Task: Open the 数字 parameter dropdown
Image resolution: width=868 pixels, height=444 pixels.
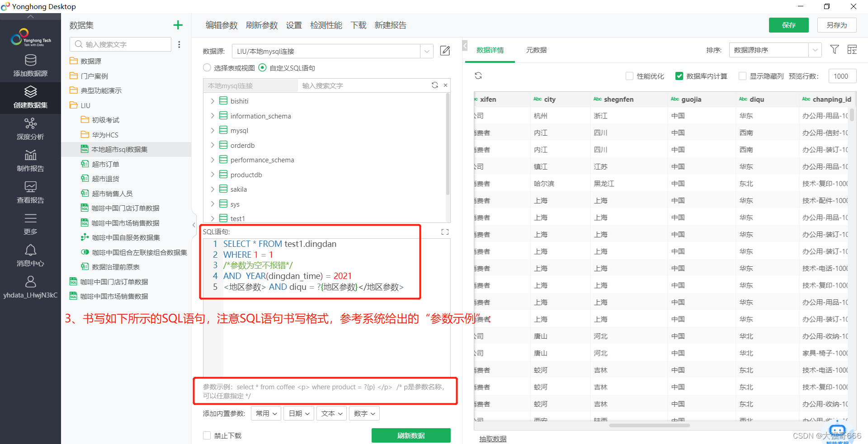Action: (364, 413)
